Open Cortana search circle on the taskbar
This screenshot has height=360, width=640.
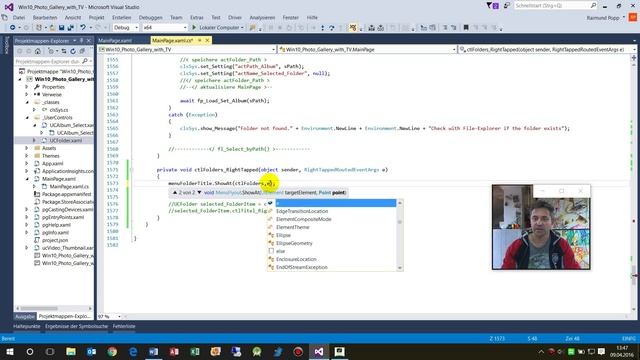point(30,351)
